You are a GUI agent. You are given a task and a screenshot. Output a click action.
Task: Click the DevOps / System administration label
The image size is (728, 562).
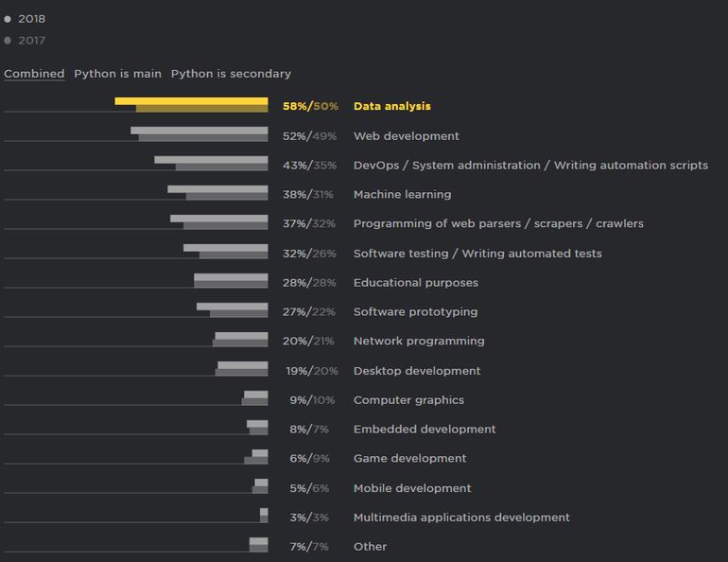(530, 166)
